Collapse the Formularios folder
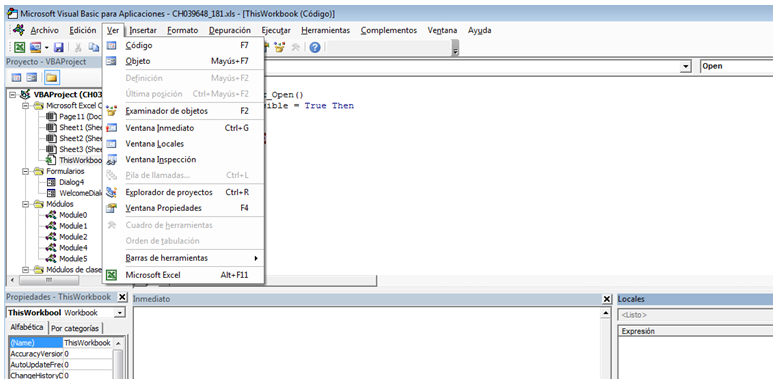The width and height of the screenshot is (778, 386). pyautogui.click(x=25, y=171)
